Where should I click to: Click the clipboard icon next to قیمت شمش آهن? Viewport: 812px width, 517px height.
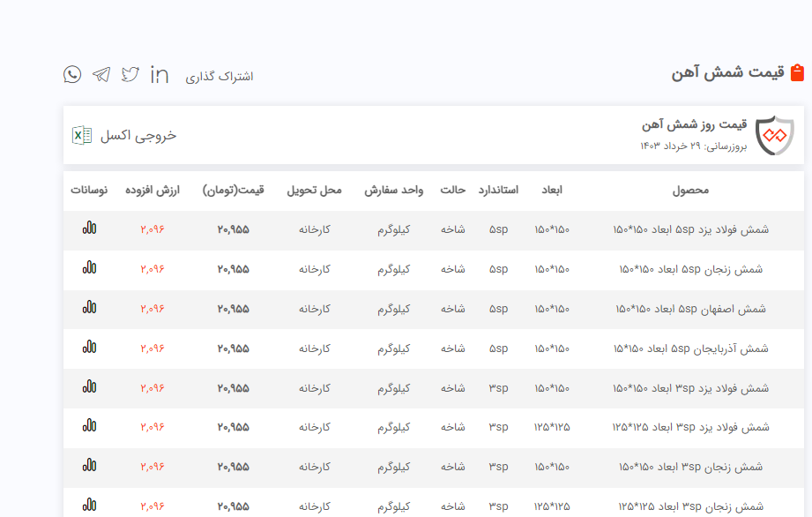coord(797,72)
